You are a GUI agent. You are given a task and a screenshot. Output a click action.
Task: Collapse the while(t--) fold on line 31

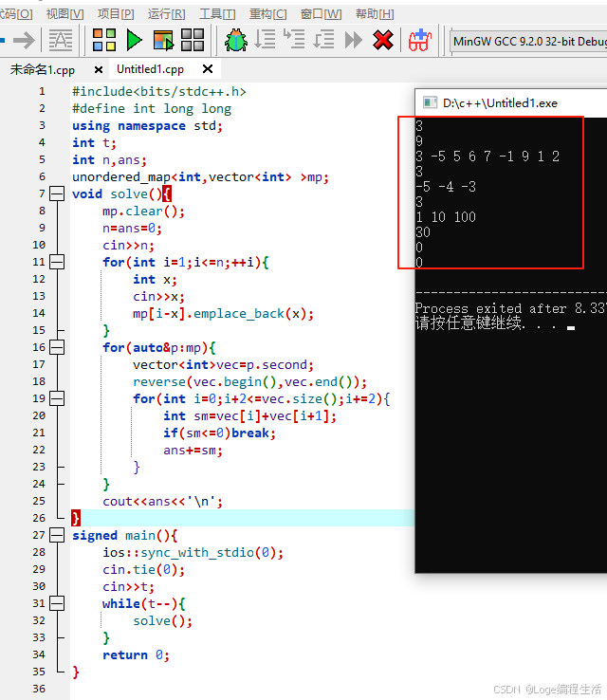(x=57, y=603)
